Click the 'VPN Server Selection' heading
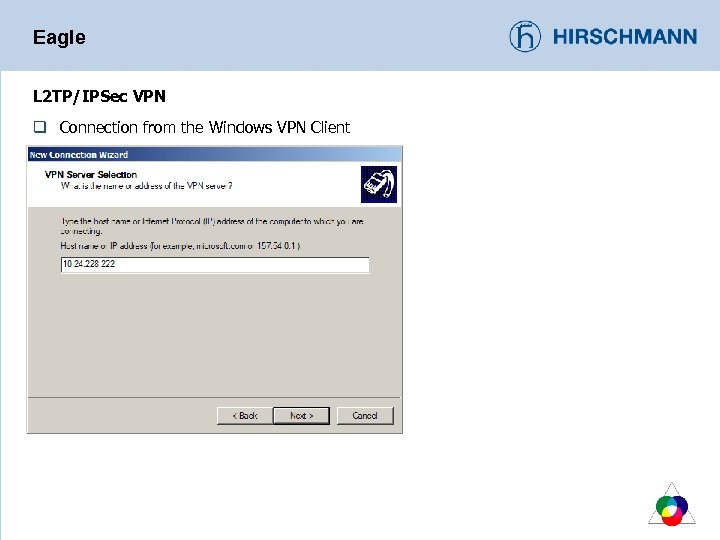This screenshot has height=540, width=720. click(91, 174)
